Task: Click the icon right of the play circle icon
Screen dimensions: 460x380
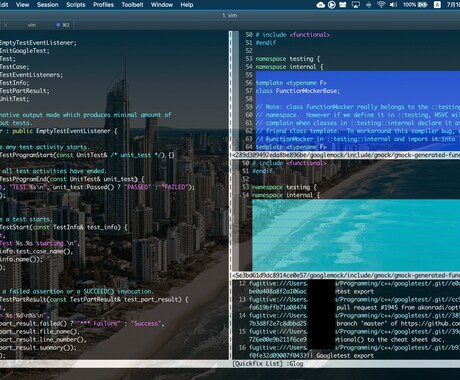Action: tap(343, 5)
